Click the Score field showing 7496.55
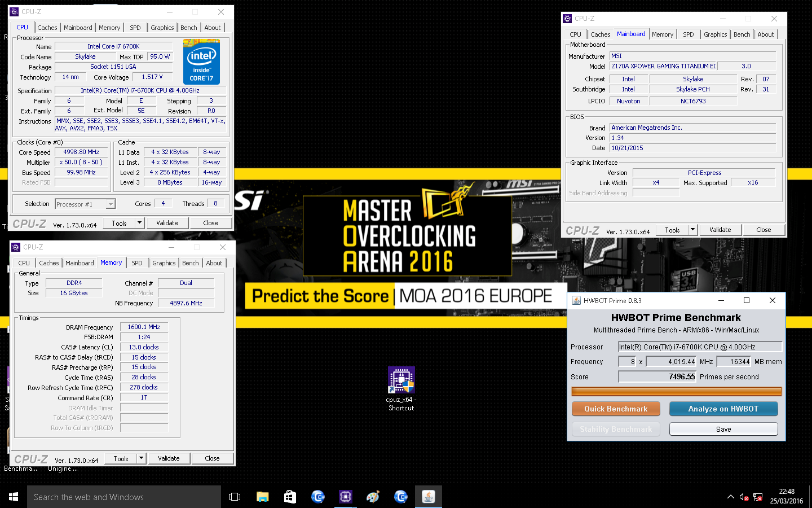812x508 pixels. tap(657, 376)
